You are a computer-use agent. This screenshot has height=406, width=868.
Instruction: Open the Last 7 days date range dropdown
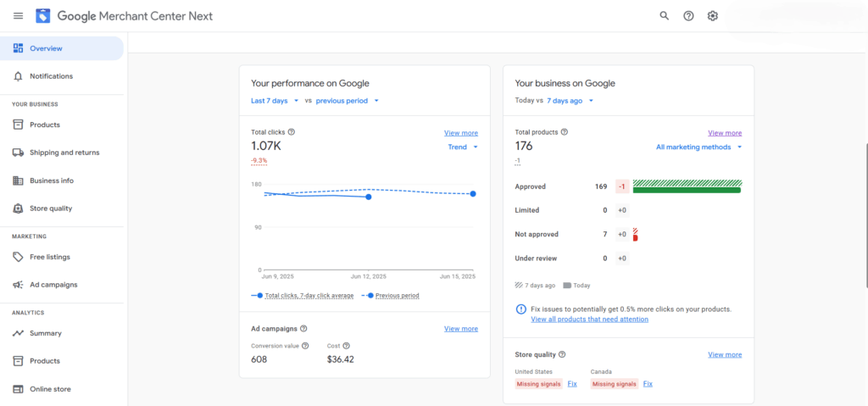pos(275,101)
